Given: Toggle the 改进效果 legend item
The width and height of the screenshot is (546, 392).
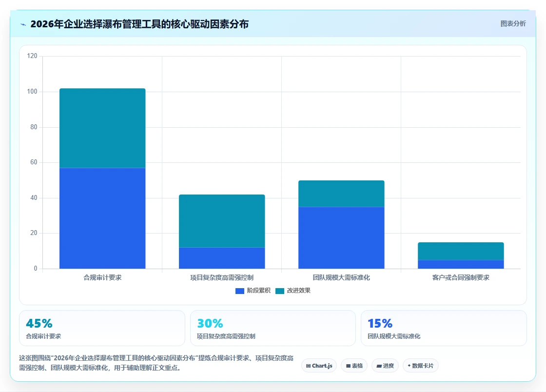Looking at the screenshot, I should click(x=293, y=291).
